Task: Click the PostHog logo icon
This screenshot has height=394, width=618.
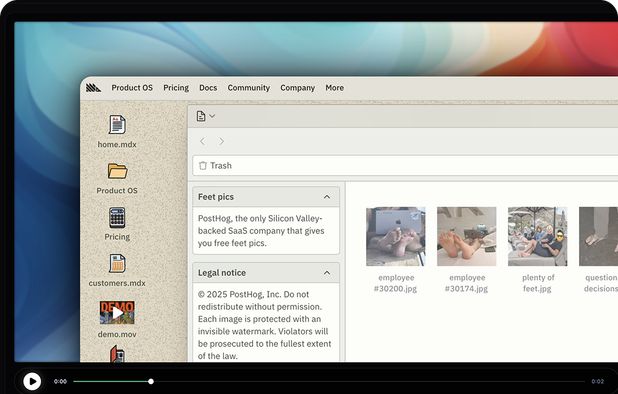Action: pyautogui.click(x=93, y=87)
